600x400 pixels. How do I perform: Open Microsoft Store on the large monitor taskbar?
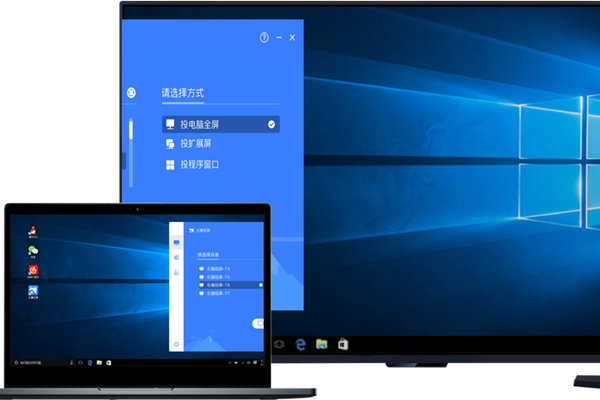[342, 344]
